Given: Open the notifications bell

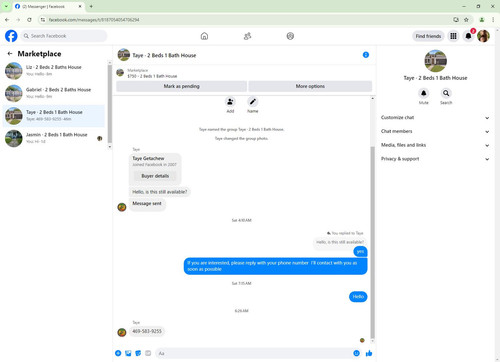Looking at the screenshot, I should (468, 36).
